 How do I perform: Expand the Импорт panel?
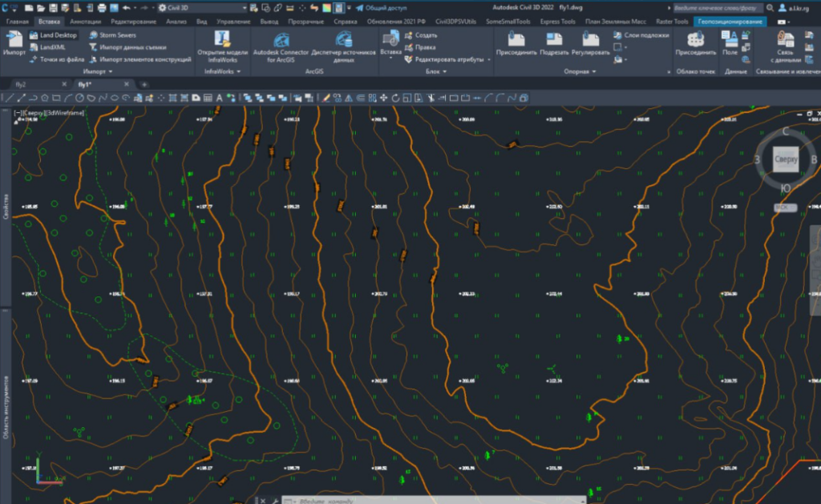[97, 71]
